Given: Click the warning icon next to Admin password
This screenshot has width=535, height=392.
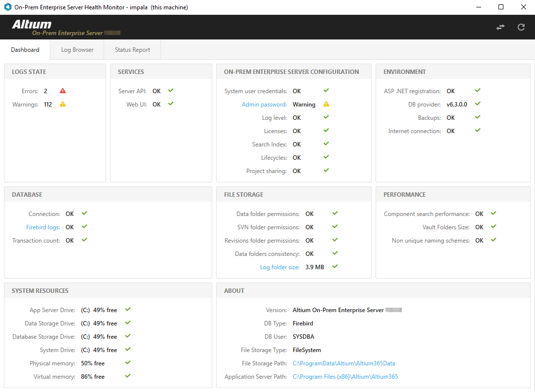Looking at the screenshot, I should (326, 104).
